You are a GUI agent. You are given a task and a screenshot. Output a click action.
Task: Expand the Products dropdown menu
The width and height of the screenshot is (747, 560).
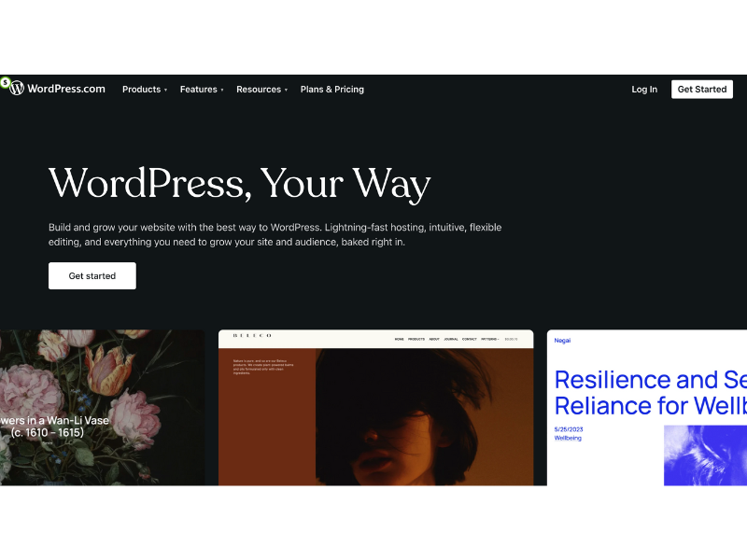[145, 90]
